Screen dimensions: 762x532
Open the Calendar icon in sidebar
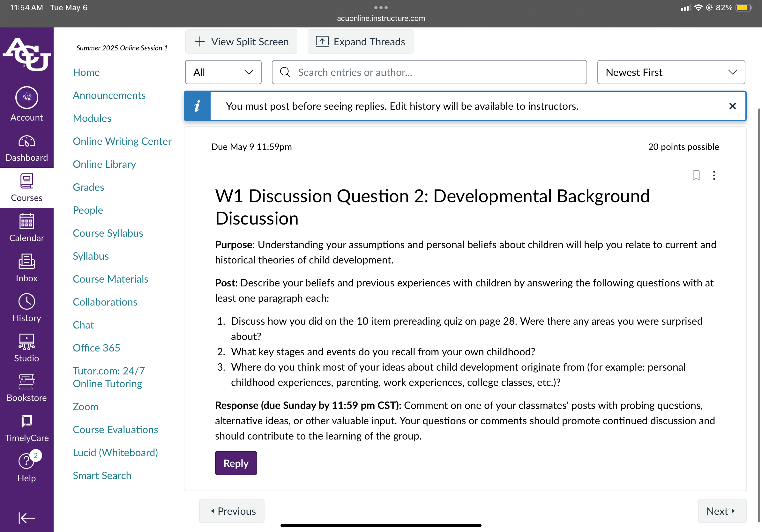coord(26,221)
